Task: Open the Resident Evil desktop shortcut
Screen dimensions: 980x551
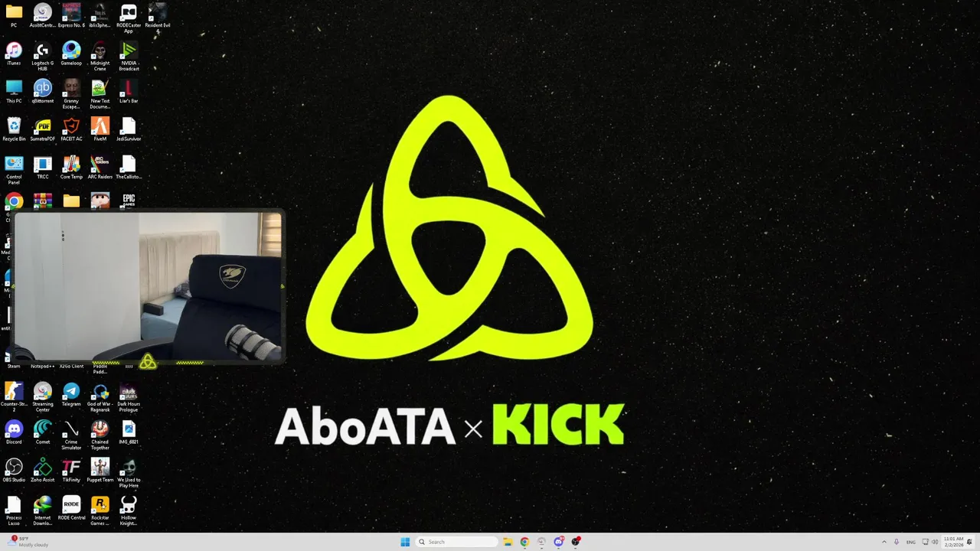Action: (158, 16)
